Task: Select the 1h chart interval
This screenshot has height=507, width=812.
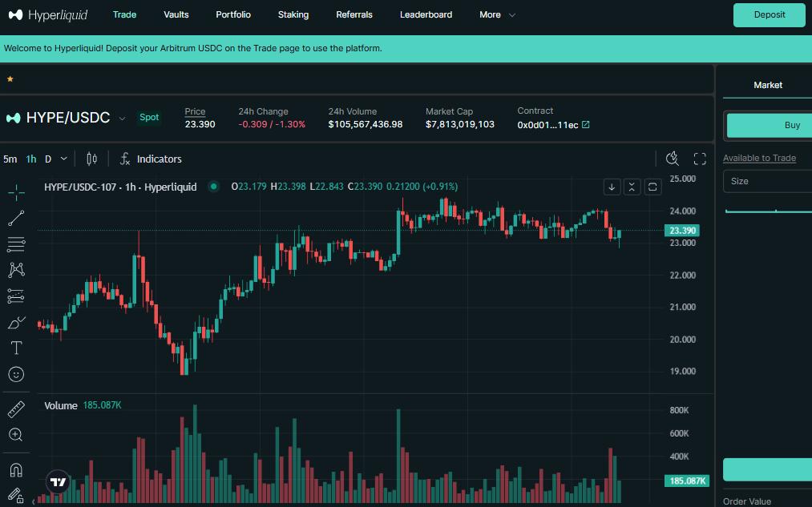Action: click(31, 159)
